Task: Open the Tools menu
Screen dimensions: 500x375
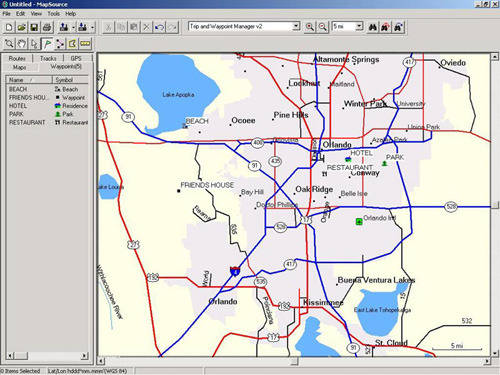Action: (x=53, y=14)
